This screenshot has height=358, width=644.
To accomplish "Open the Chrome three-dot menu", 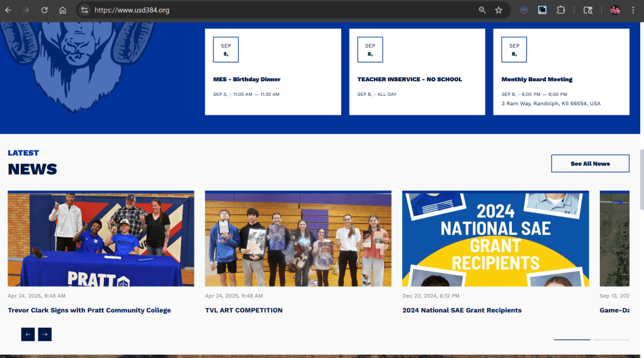I will (633, 10).
